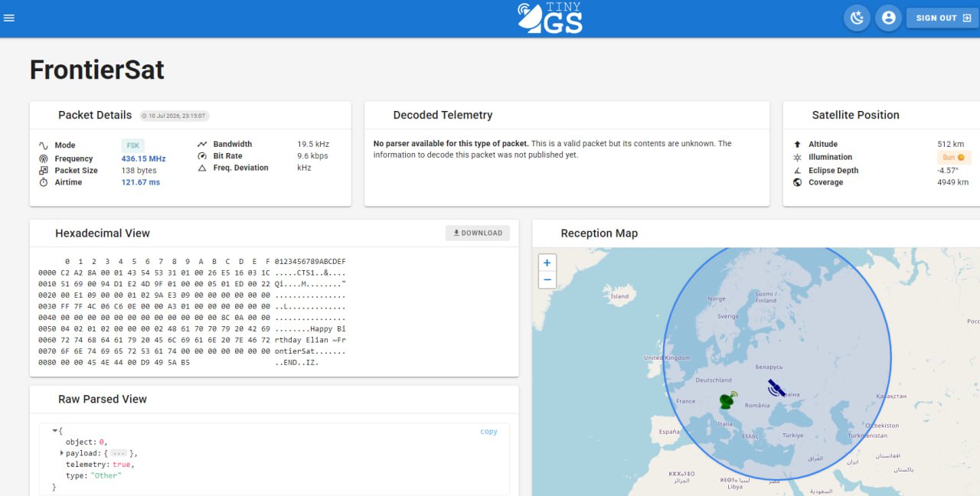Click the hex row starting 0000

[192, 272]
